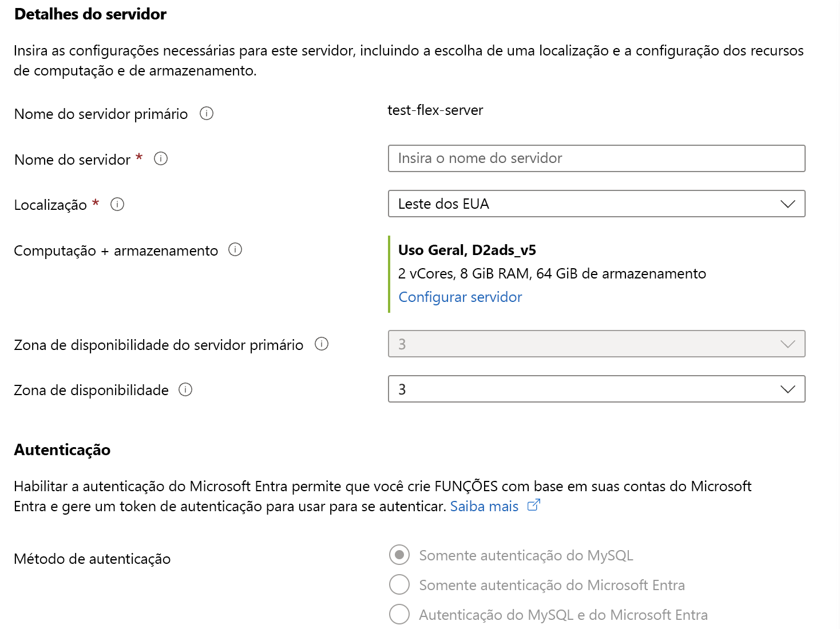Image resolution: width=840 pixels, height=629 pixels.
Task: Click info icon next to Nome do servidor
Action: point(161,158)
